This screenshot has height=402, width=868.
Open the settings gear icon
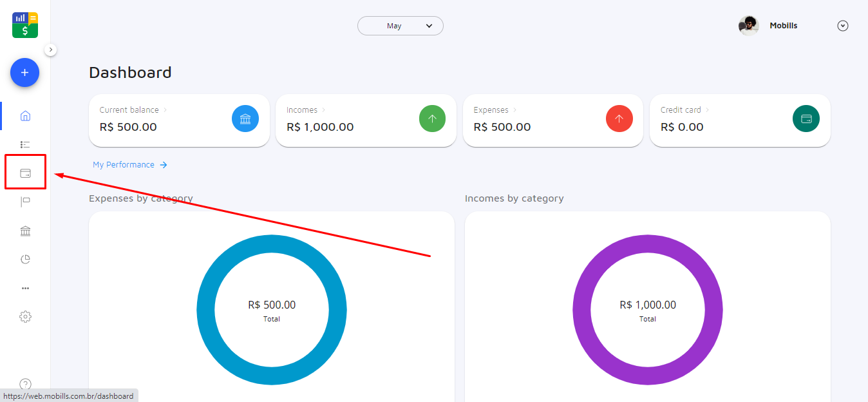click(25, 316)
